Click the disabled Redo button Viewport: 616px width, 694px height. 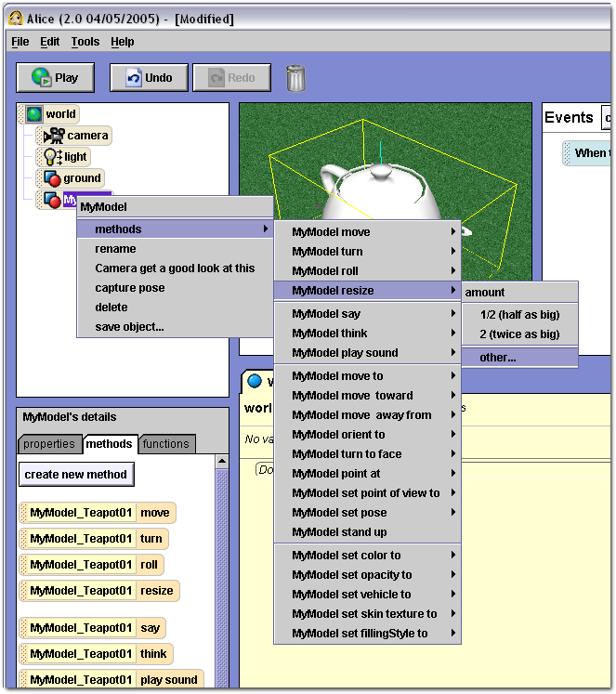pos(232,78)
